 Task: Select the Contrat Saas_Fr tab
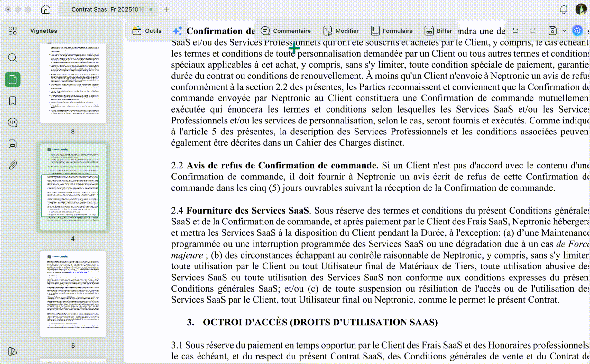click(x=108, y=9)
